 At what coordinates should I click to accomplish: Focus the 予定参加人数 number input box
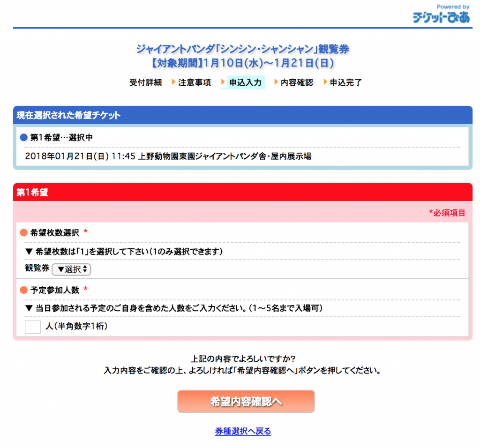[33, 326]
